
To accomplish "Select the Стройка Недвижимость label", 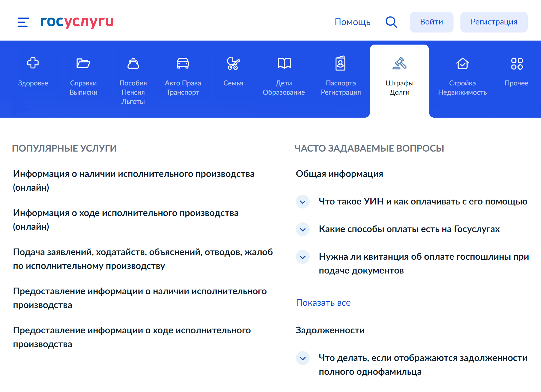I will point(462,88).
